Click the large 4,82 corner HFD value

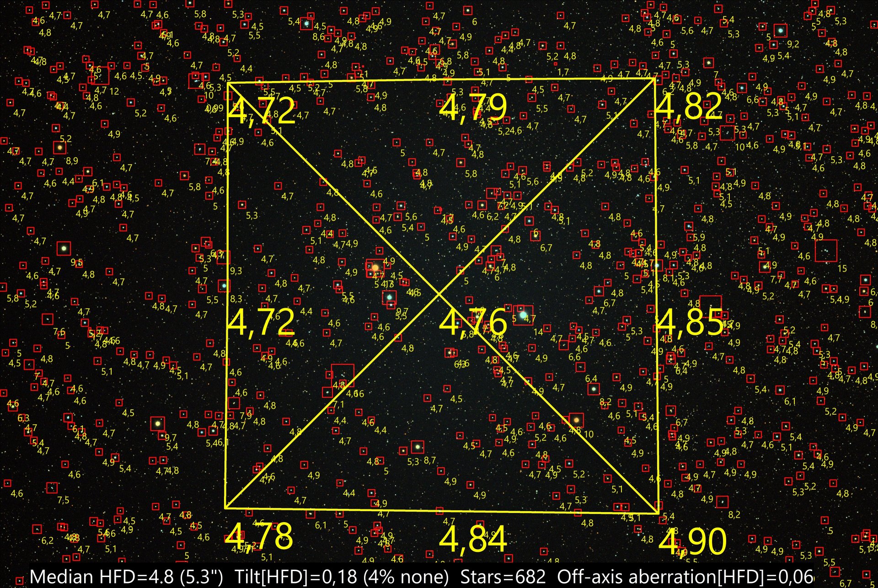click(689, 107)
